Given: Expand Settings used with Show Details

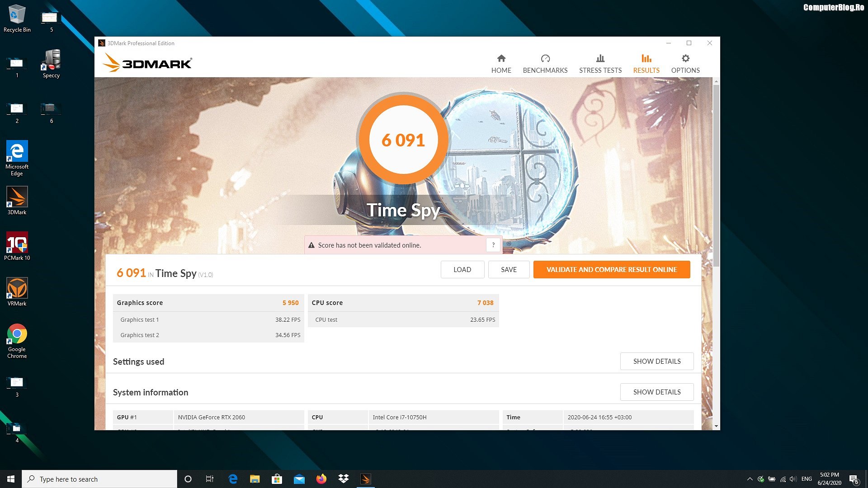Looking at the screenshot, I should pos(656,361).
